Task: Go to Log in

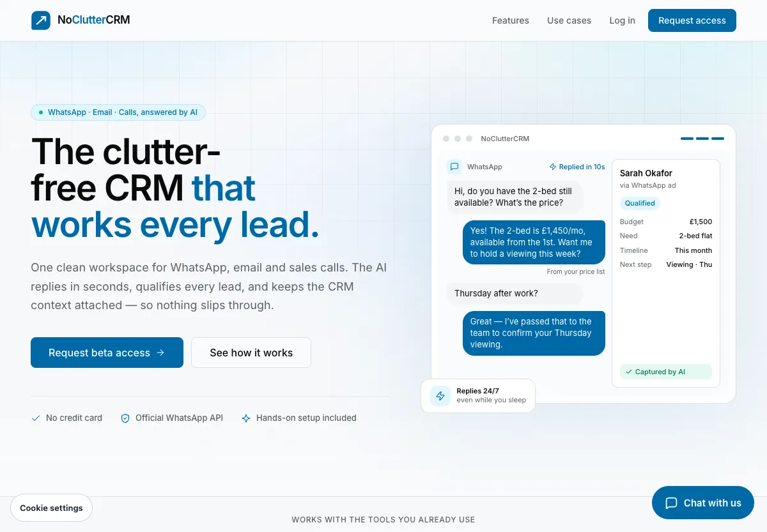Action: point(622,20)
